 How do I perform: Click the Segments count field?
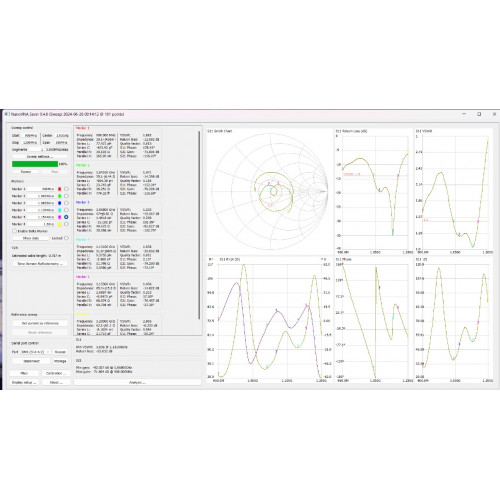[x=37, y=149]
